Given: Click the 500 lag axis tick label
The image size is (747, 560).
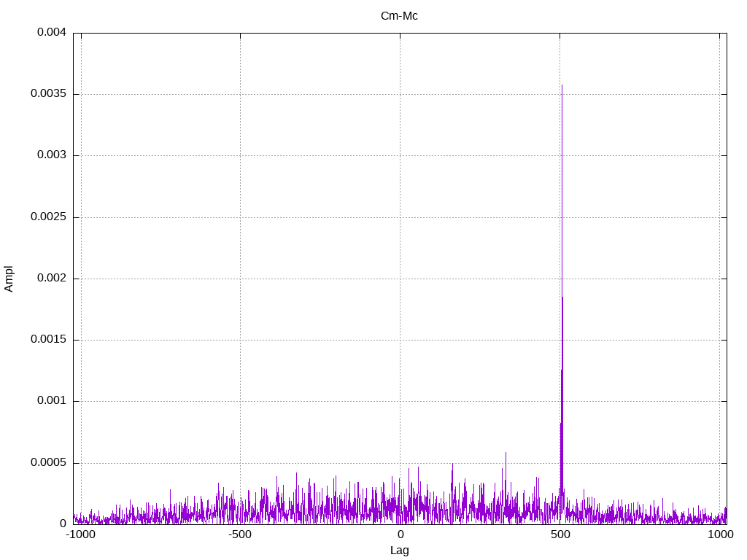Looking at the screenshot, I should tap(560, 534).
